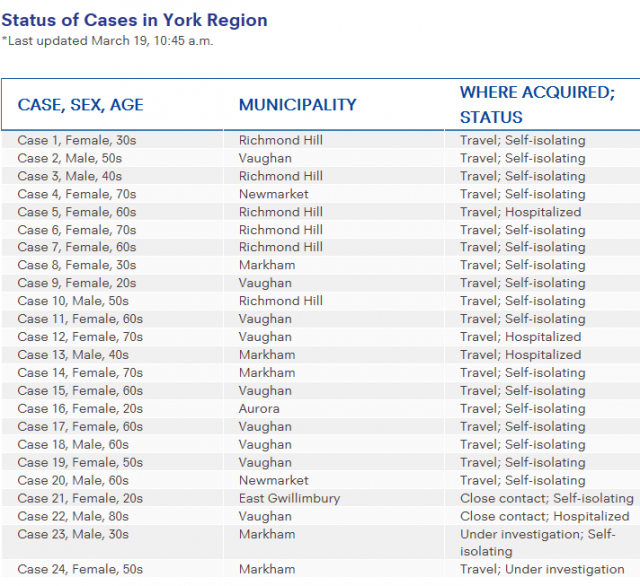This screenshot has width=640, height=586.
Task: Click the 'Status of Cases in York Region' heading
Action: tap(134, 20)
